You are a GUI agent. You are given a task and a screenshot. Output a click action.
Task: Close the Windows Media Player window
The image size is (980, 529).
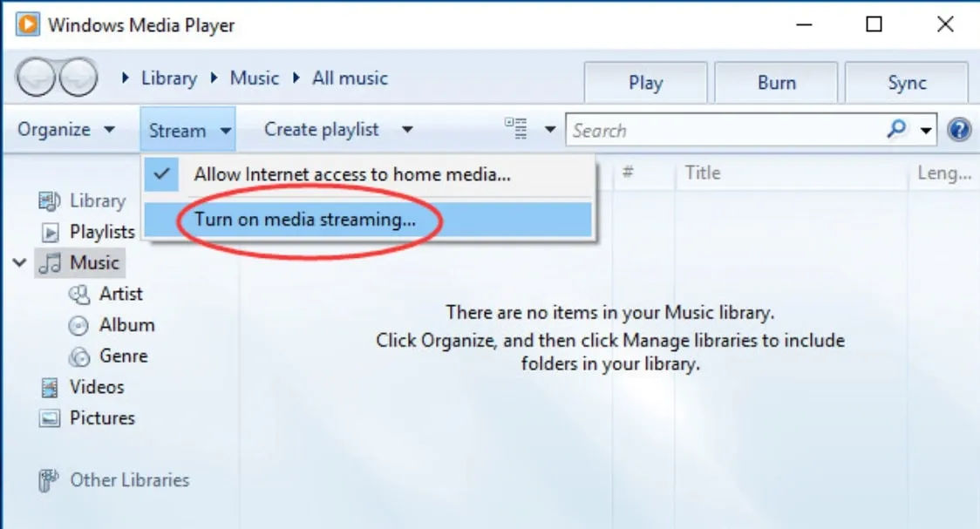coord(946,25)
